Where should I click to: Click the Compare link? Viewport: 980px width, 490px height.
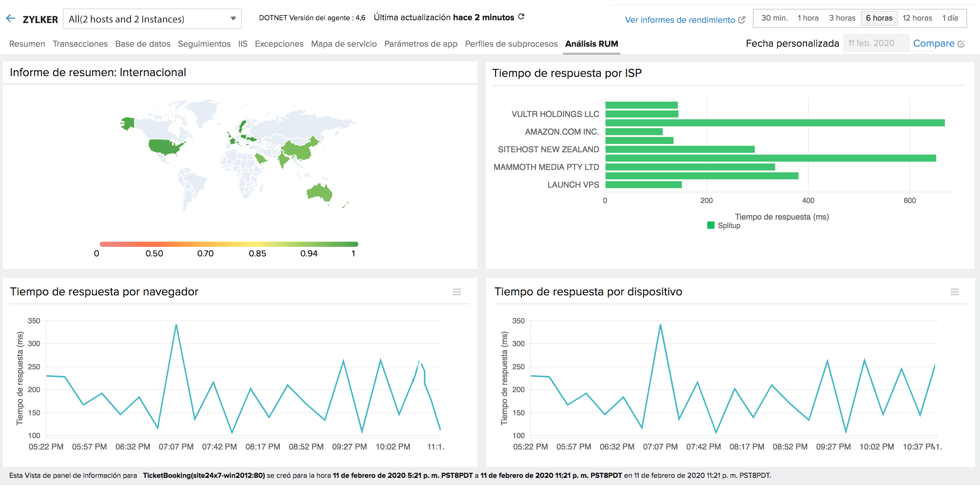click(x=934, y=43)
